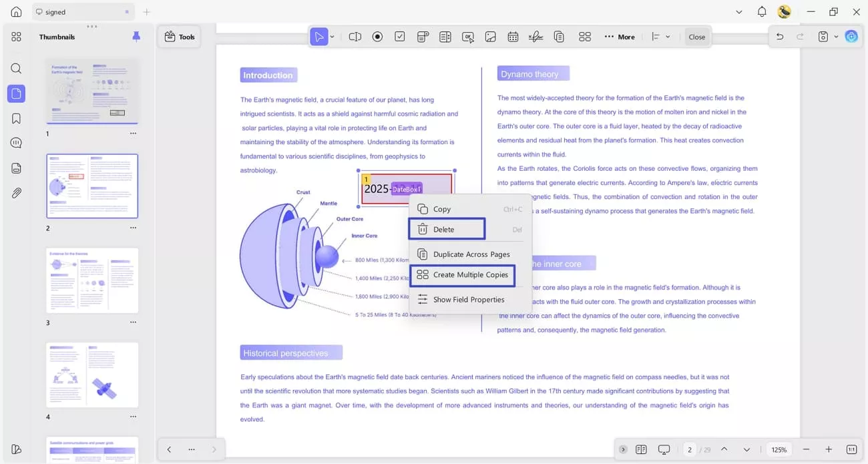Open the search panel in sidebar
Screen dimensions: 868x464
[x=17, y=68]
